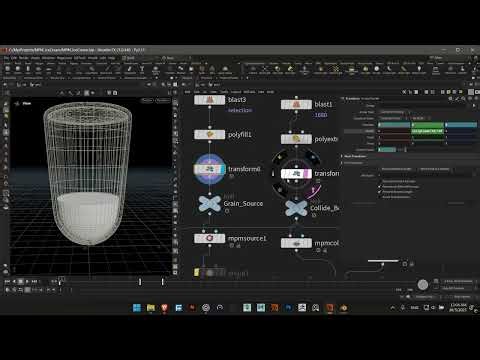Image resolution: width=480 pixels, height=360 pixels.
Task: Open the Render menu
Action: [x=24, y=58]
